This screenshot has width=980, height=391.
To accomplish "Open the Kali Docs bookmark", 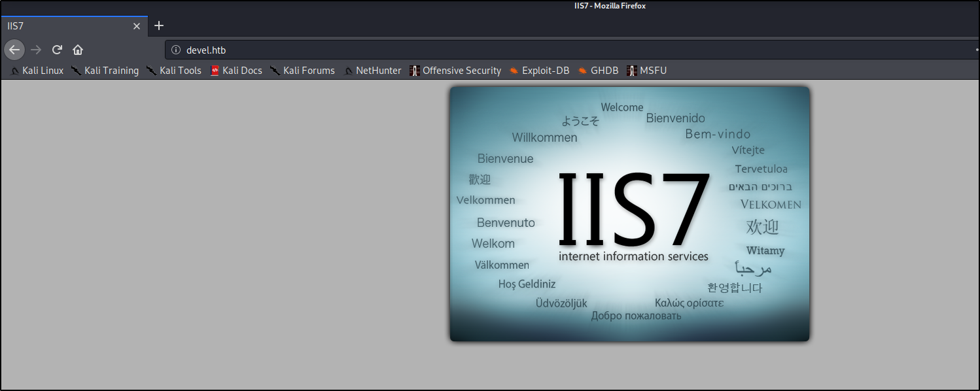I will pos(236,71).
